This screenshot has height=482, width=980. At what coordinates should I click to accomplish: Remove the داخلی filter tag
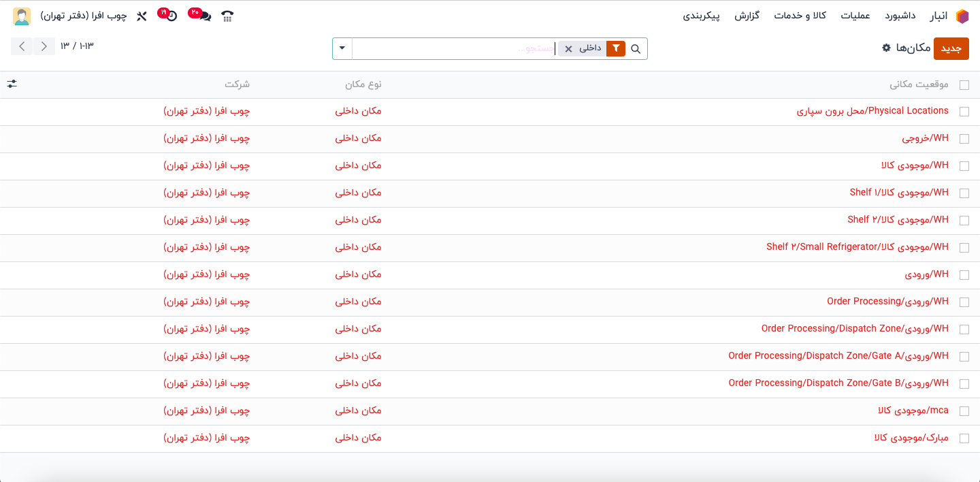point(568,49)
